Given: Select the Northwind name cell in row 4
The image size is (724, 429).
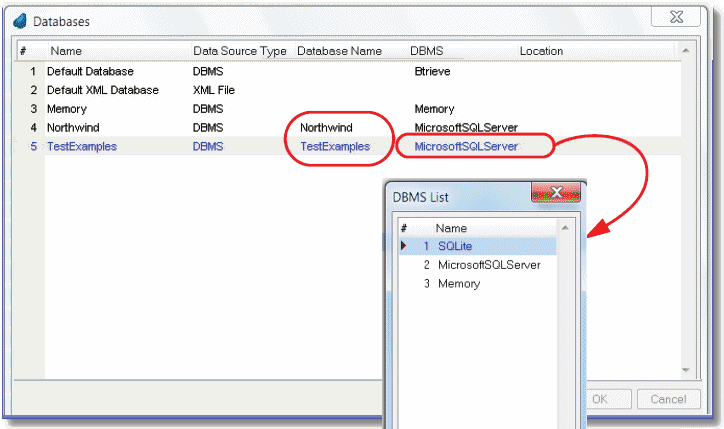Looking at the screenshot, I should click(x=73, y=127).
